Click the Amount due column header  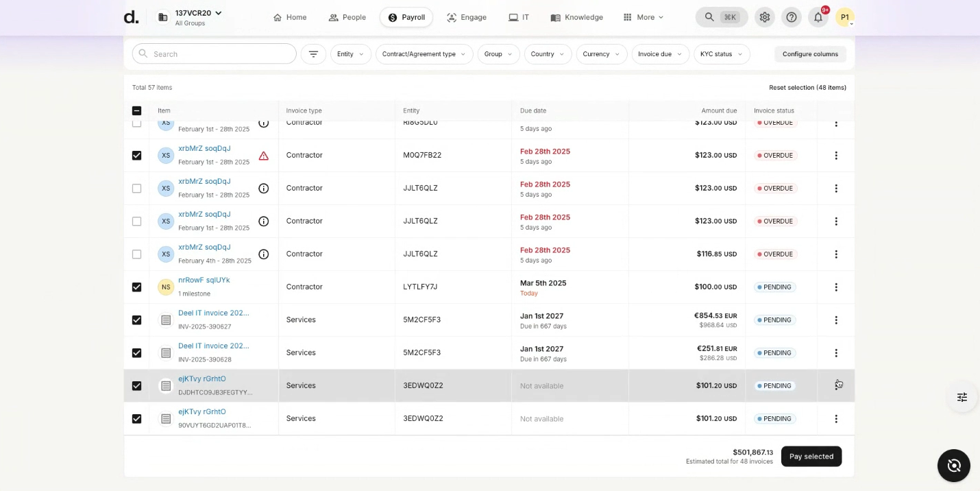coord(719,110)
